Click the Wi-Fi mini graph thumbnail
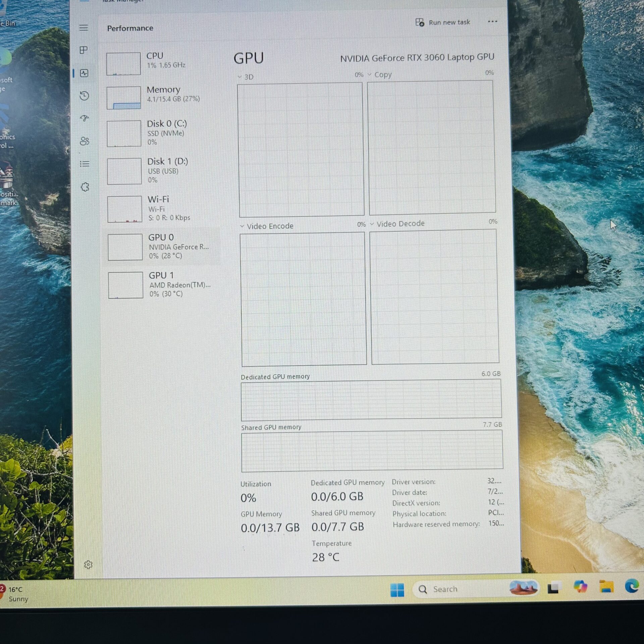The image size is (644, 644). 125,209
